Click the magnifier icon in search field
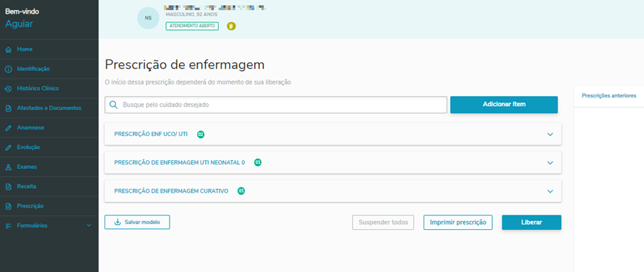 tap(114, 105)
